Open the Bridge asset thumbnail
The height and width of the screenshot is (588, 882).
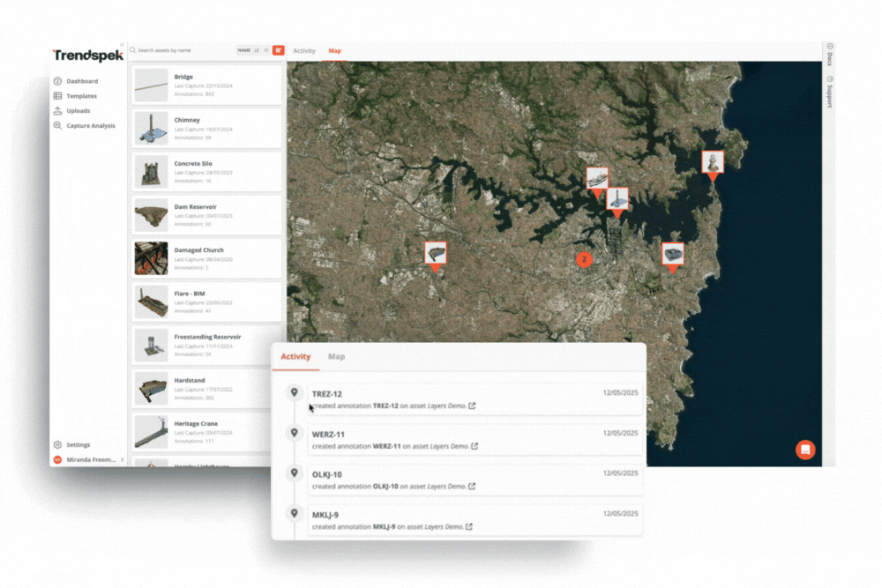(x=152, y=85)
